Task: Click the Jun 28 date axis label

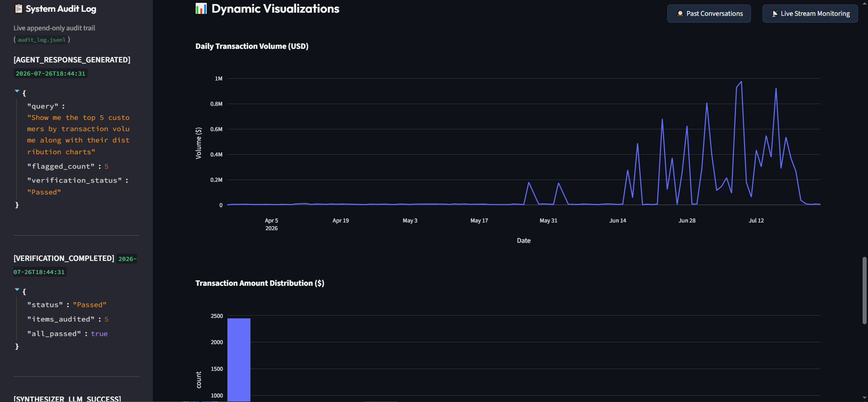Action: click(x=687, y=221)
